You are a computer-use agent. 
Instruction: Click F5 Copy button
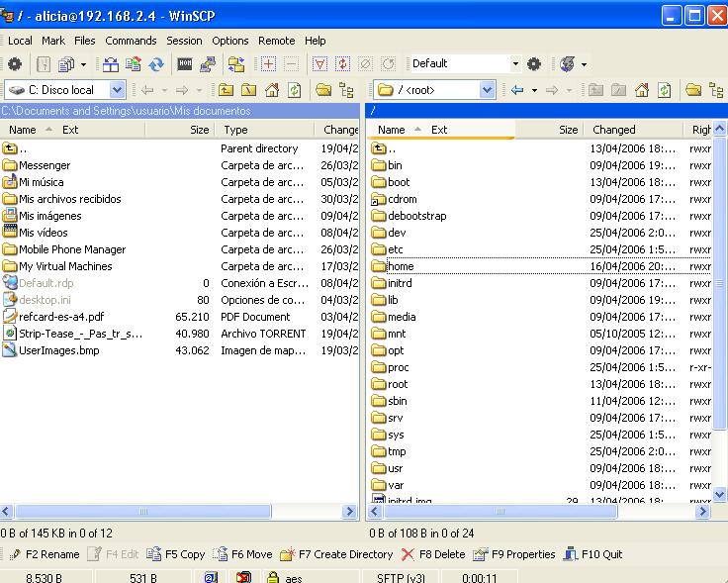coord(176,554)
